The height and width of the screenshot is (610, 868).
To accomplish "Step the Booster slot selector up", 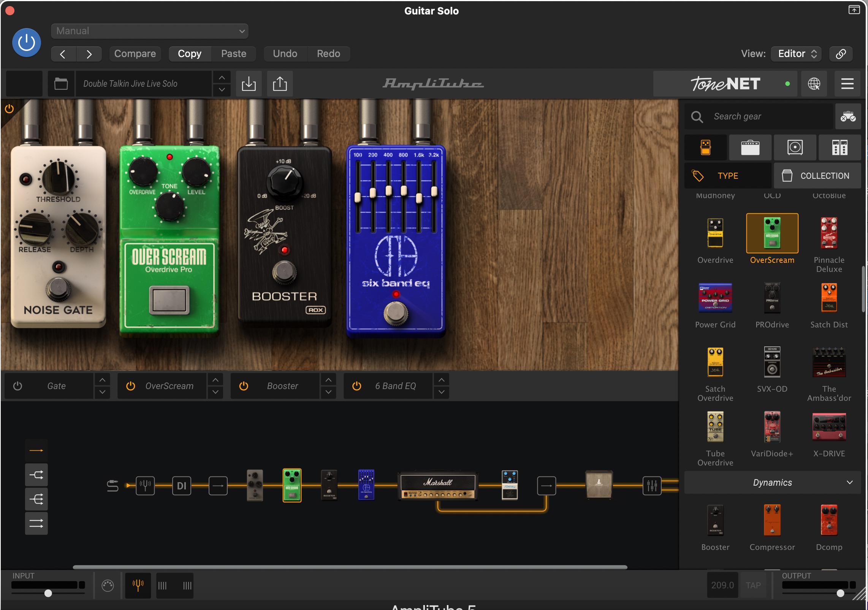I will [x=328, y=380].
